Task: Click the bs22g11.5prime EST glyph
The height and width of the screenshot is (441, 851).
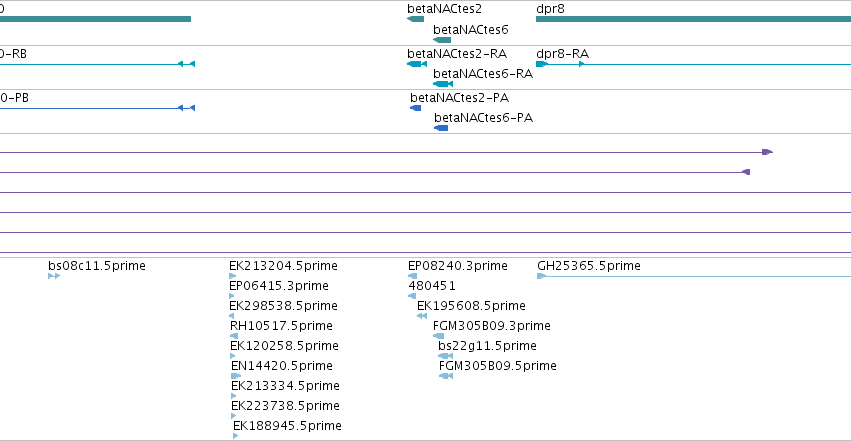Action: click(446, 356)
